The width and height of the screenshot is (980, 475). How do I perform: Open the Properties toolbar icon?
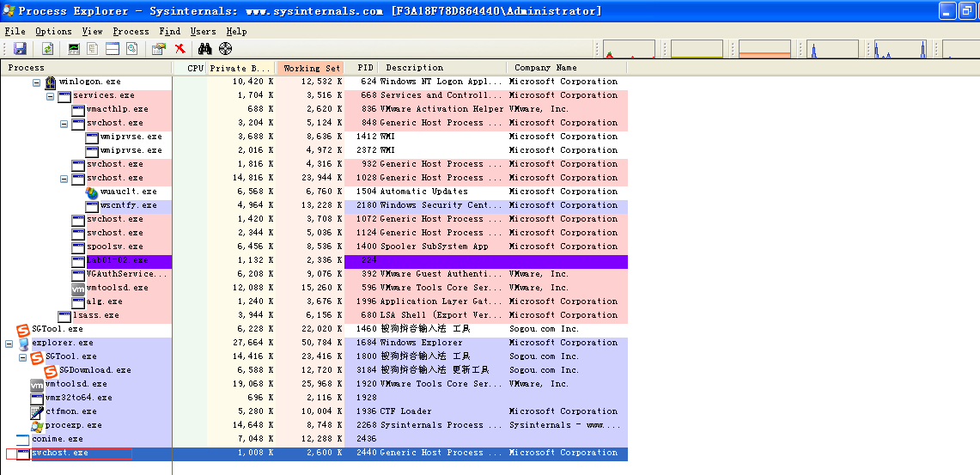pos(158,49)
